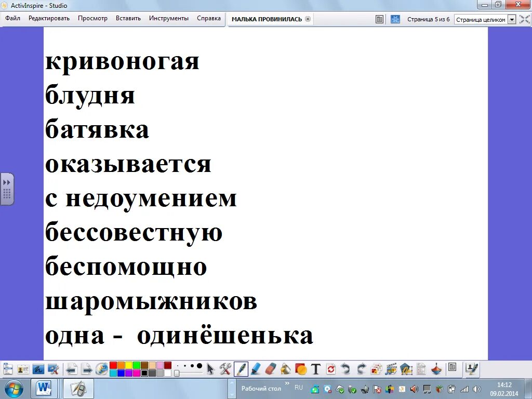Screen dimensions: 532x399
Task: Select the МАЛЬКА ПРОВИНИЛАСЬ flipchart tab
Action: point(267,19)
